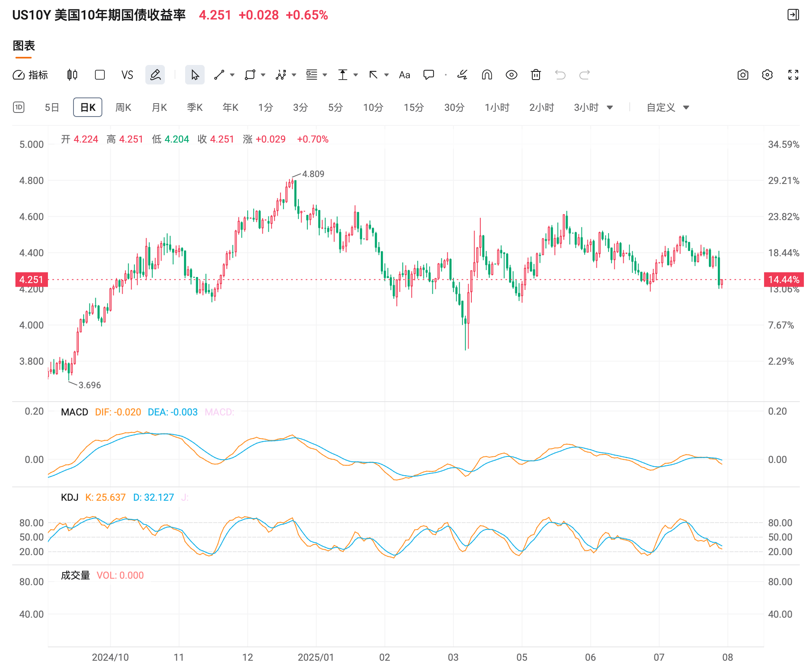Image resolution: width=812 pixels, height=666 pixels.
Task: Enter fullscreen mode
Action: (793, 75)
